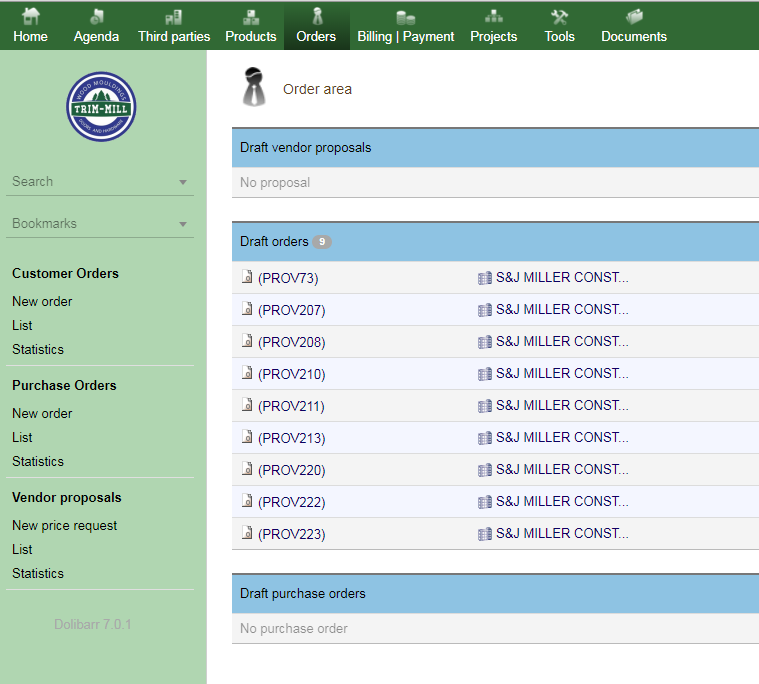Click the company icon in PROV73 row
Screen dimensions: 759x684
point(485,278)
